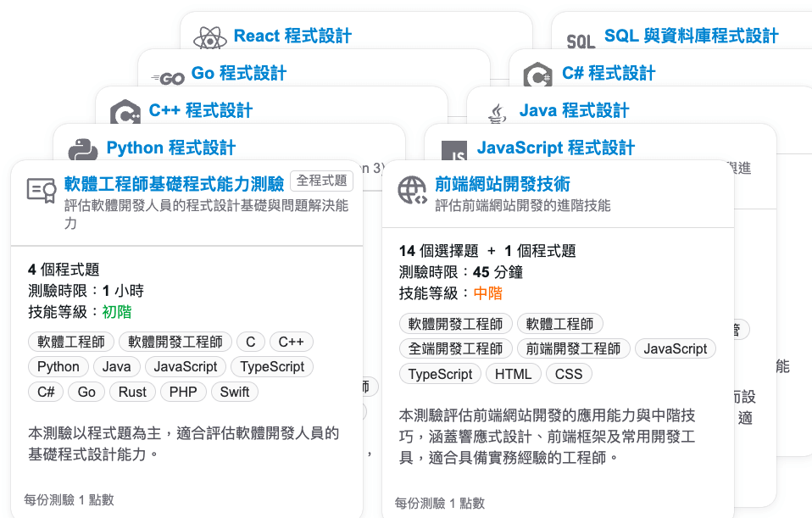
Task: Click the globe code icon beside 前端網站開發技術
Action: 412,191
